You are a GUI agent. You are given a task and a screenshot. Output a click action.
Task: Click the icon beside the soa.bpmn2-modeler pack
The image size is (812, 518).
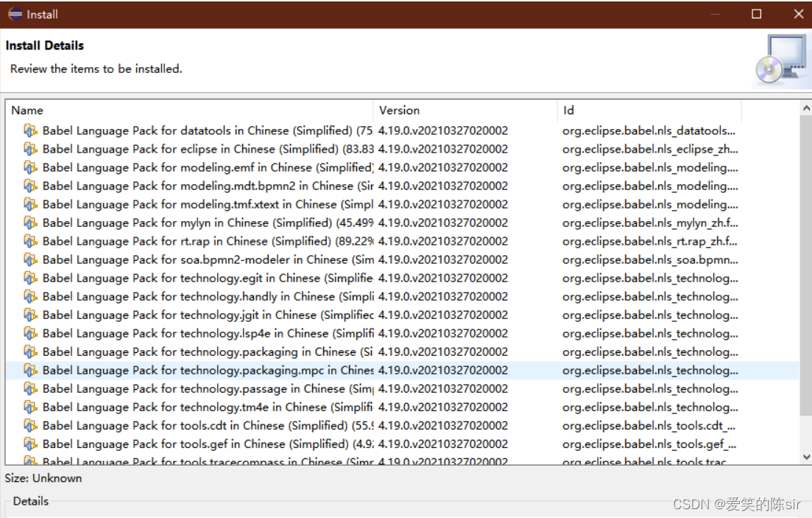coord(31,260)
